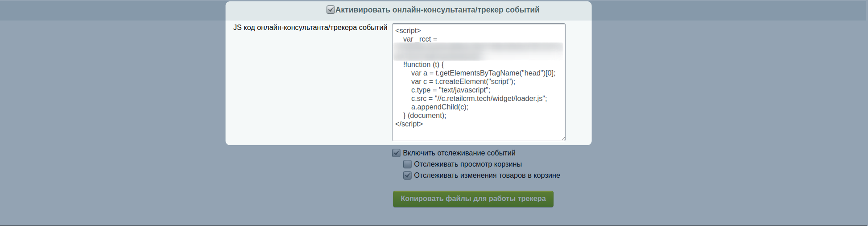
Task: Uncheck Отслеживать изменения товаров в корзине
Action: pyautogui.click(x=407, y=176)
